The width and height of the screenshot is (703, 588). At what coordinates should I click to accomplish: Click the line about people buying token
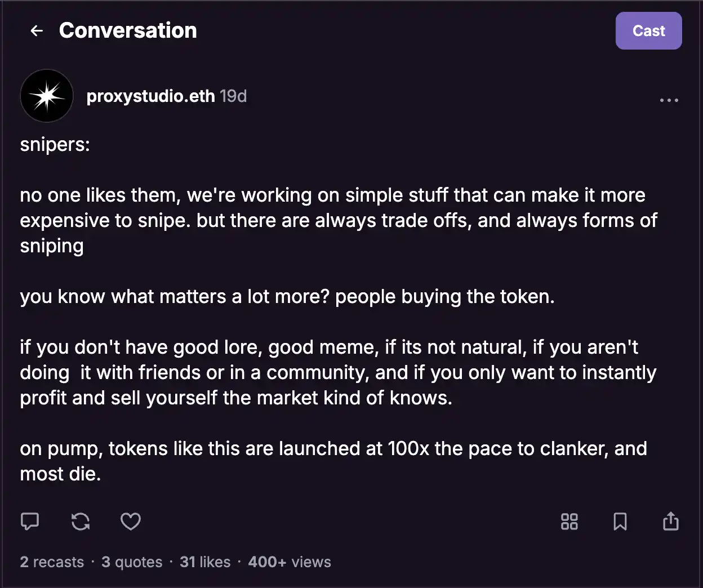[287, 297]
